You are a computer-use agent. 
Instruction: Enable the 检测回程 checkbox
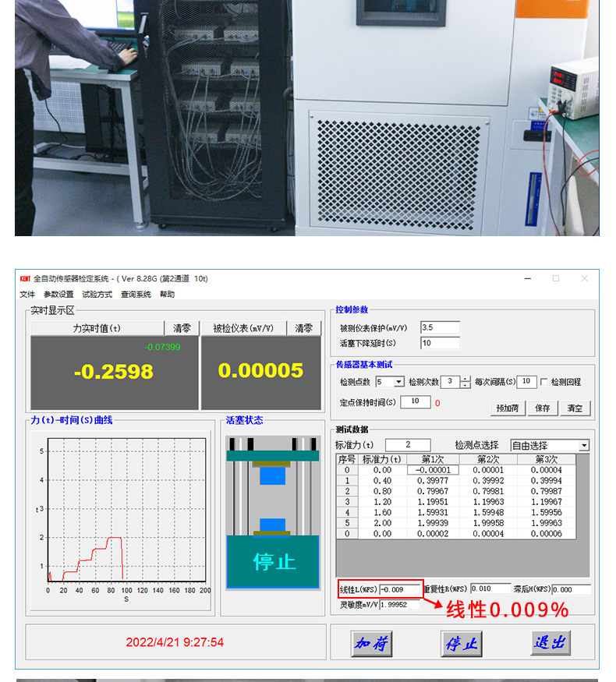(x=544, y=382)
